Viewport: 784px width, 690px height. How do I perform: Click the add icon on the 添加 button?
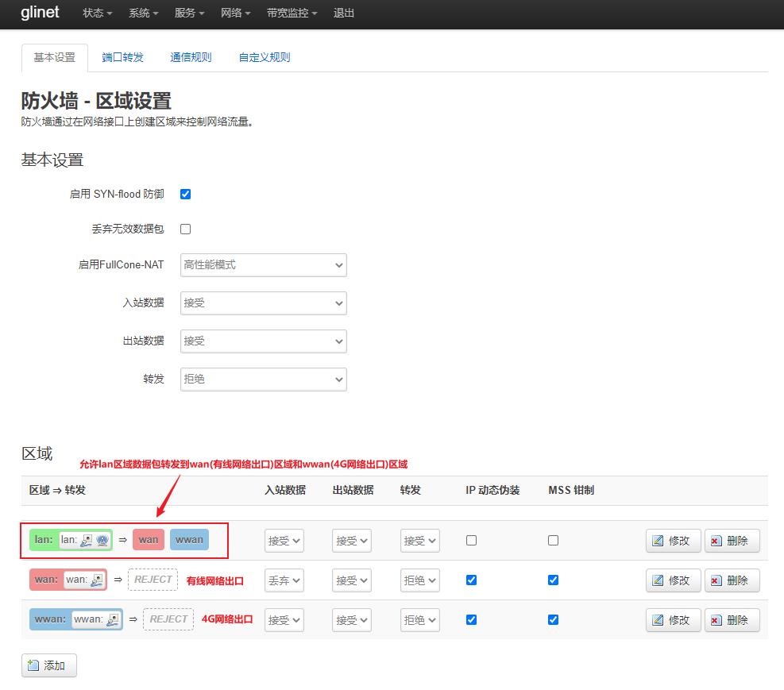33,665
